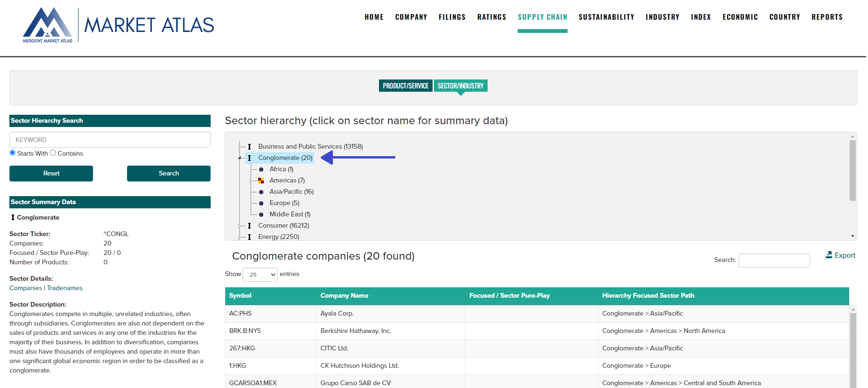Open the Sustainability menu item
The height and width of the screenshot is (388, 868).
tap(606, 17)
